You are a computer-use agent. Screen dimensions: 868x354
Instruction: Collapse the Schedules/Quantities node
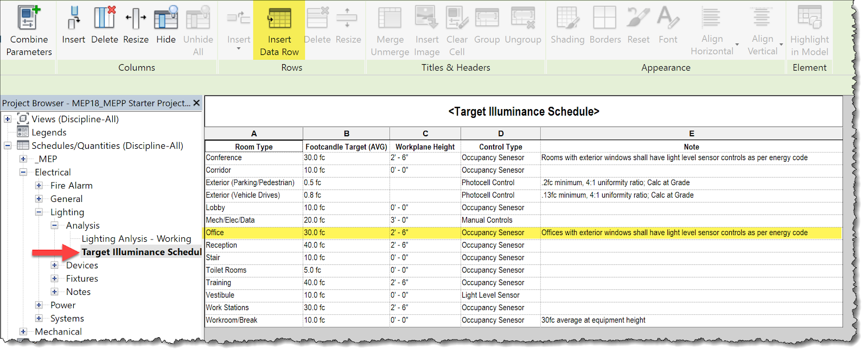pos(8,146)
